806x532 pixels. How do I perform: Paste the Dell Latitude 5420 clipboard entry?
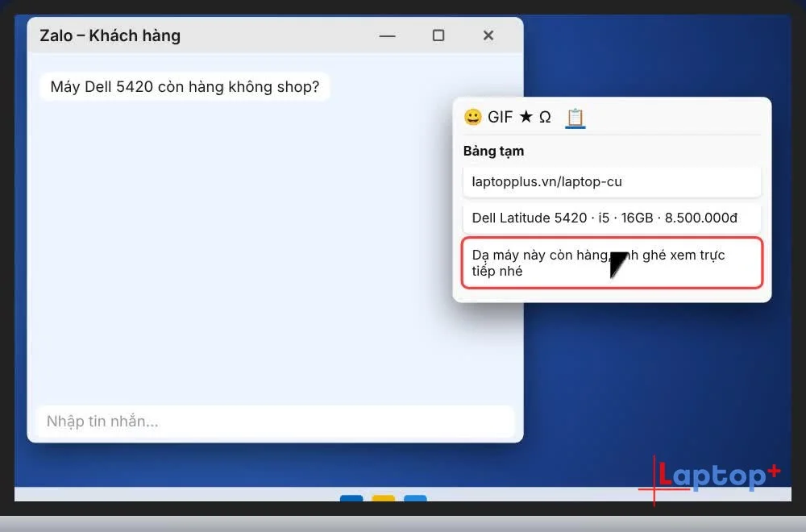click(x=612, y=218)
